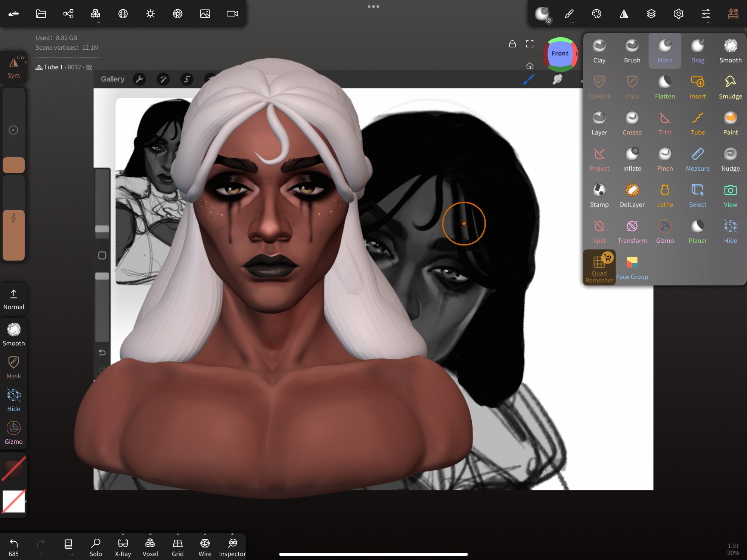Open the Settings gear menu

pos(678,14)
